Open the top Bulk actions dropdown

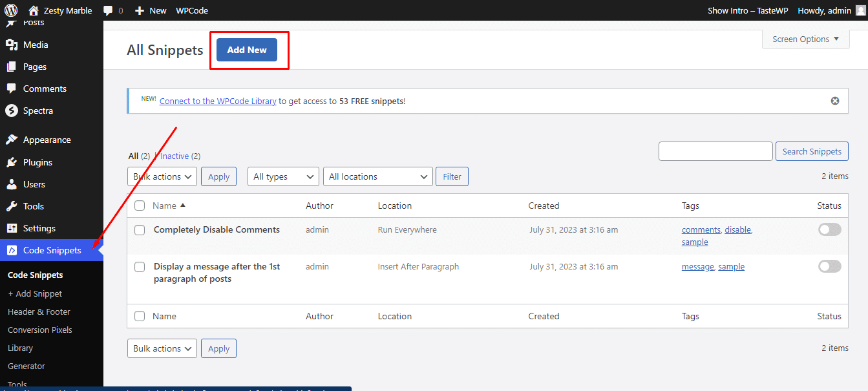(162, 176)
